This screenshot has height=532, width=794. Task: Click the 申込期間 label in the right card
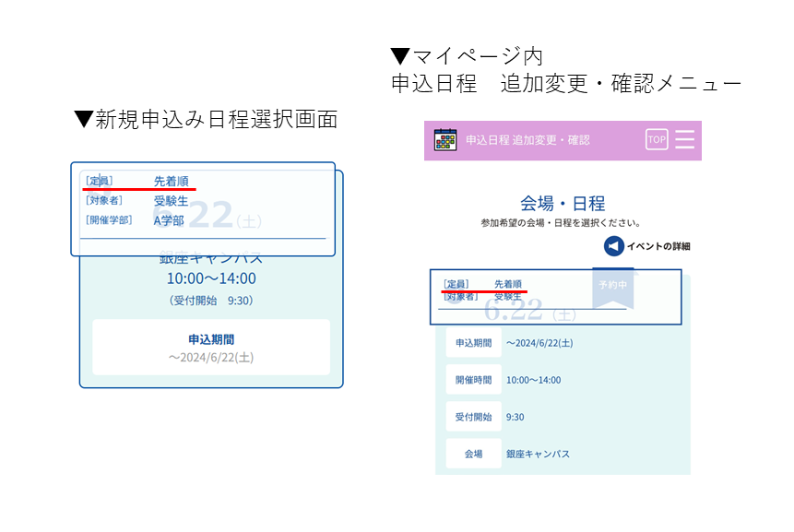point(473,343)
